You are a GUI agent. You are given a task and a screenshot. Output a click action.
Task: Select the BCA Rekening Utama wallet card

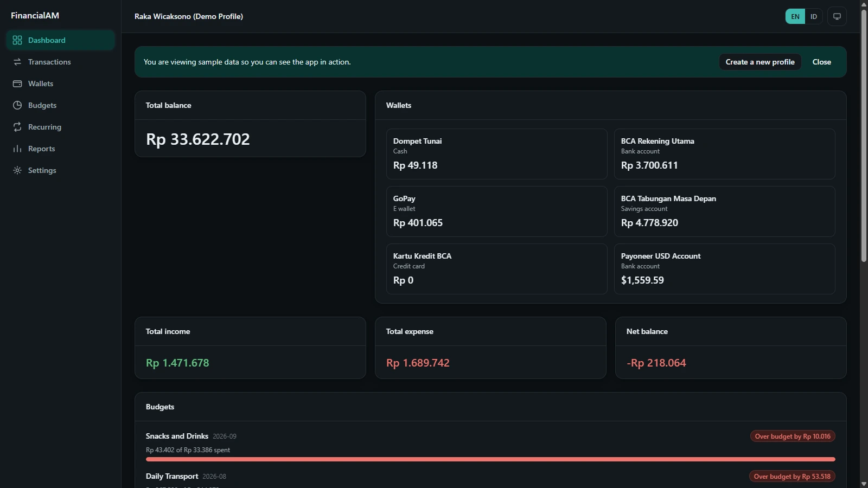click(724, 154)
